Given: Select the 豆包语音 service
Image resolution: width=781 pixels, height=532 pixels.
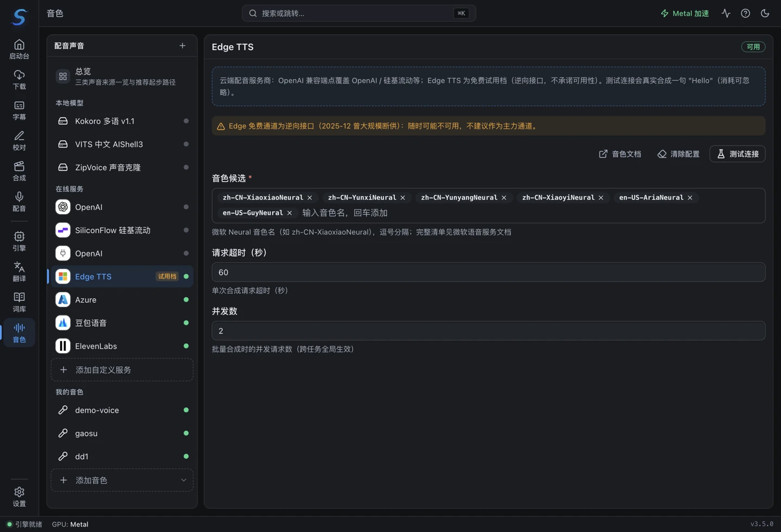Looking at the screenshot, I should point(122,323).
